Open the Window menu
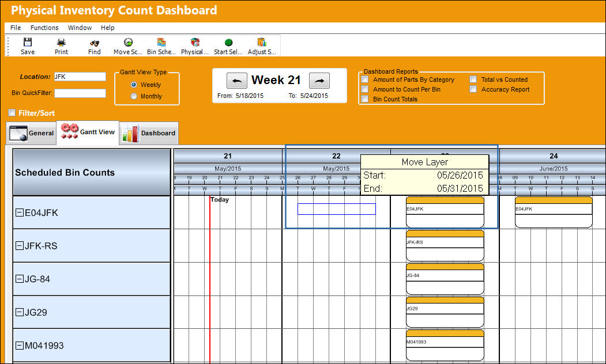The height and width of the screenshot is (364, 606). coord(80,28)
